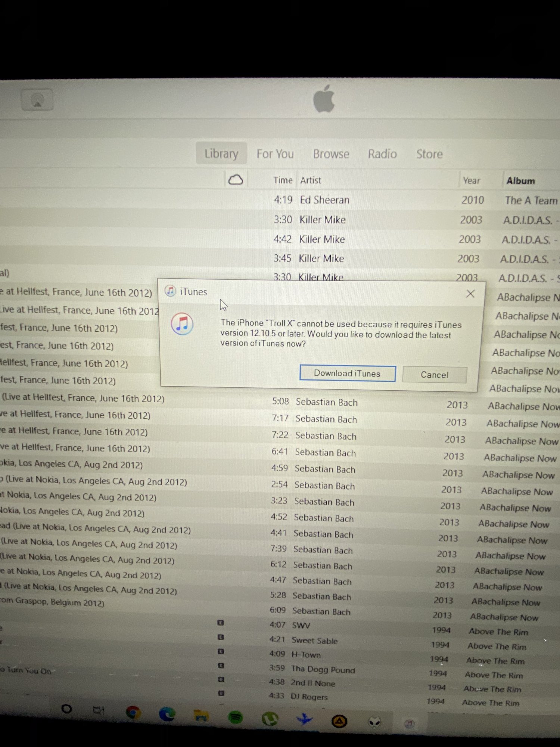This screenshot has width=560, height=747.
Task: Select the SWV artist row
Action: (280, 626)
